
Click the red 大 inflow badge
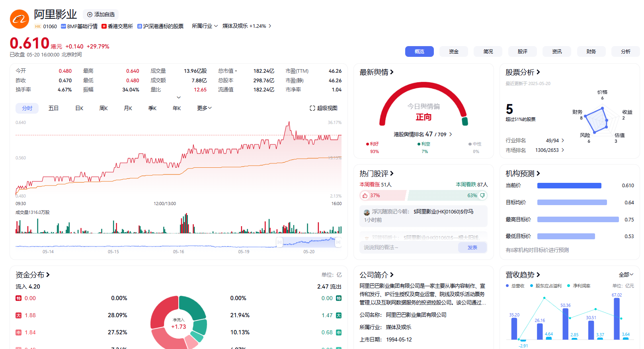(18, 315)
